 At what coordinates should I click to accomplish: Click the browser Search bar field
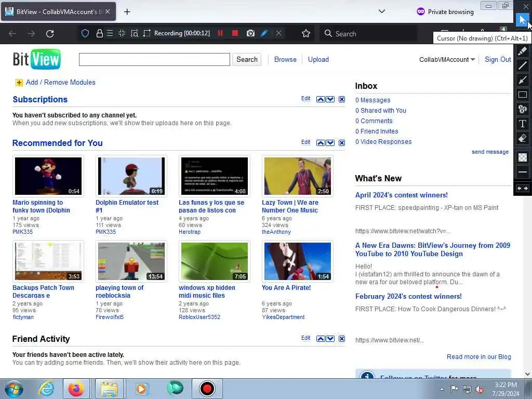click(x=369, y=34)
